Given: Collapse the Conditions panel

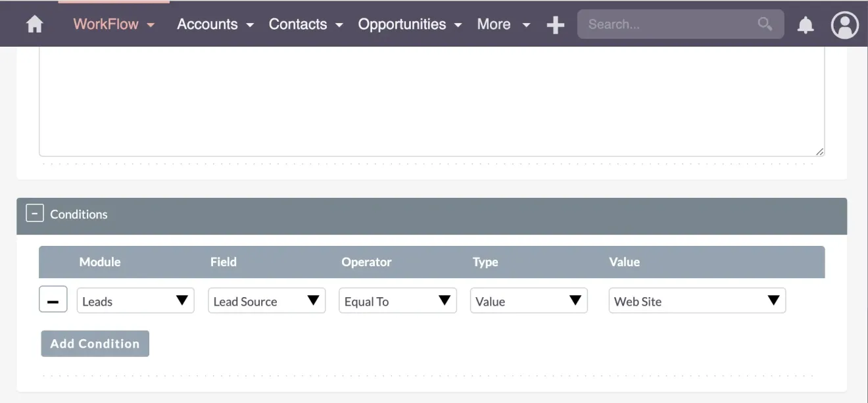Looking at the screenshot, I should pos(34,212).
